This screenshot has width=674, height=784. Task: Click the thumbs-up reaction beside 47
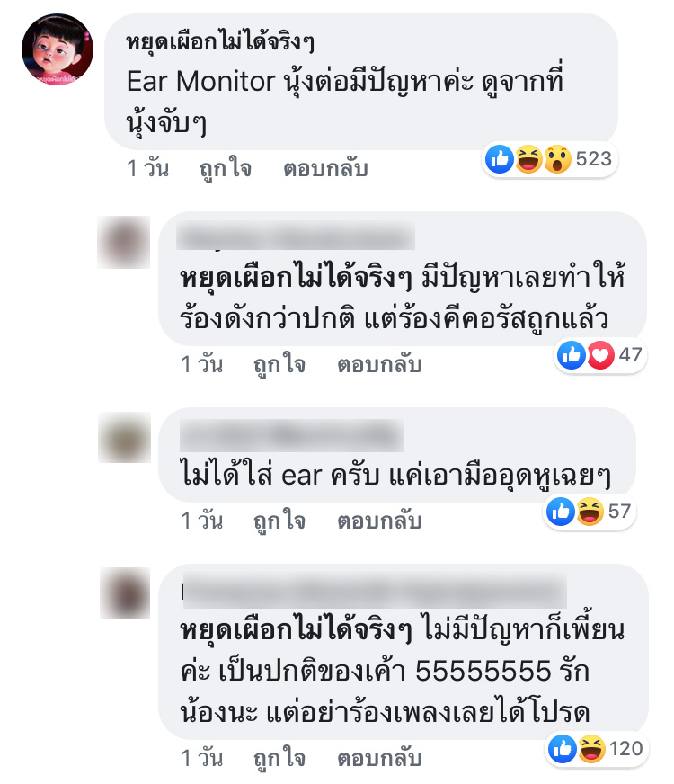click(x=571, y=355)
